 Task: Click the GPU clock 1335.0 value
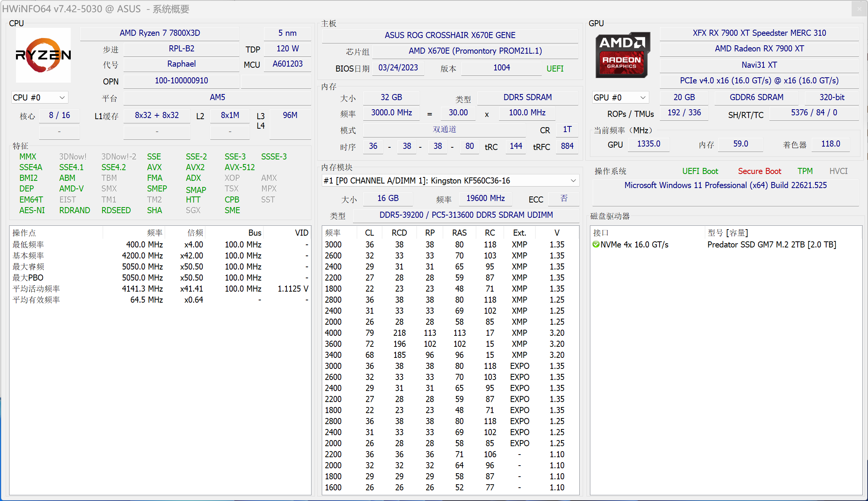(x=649, y=144)
